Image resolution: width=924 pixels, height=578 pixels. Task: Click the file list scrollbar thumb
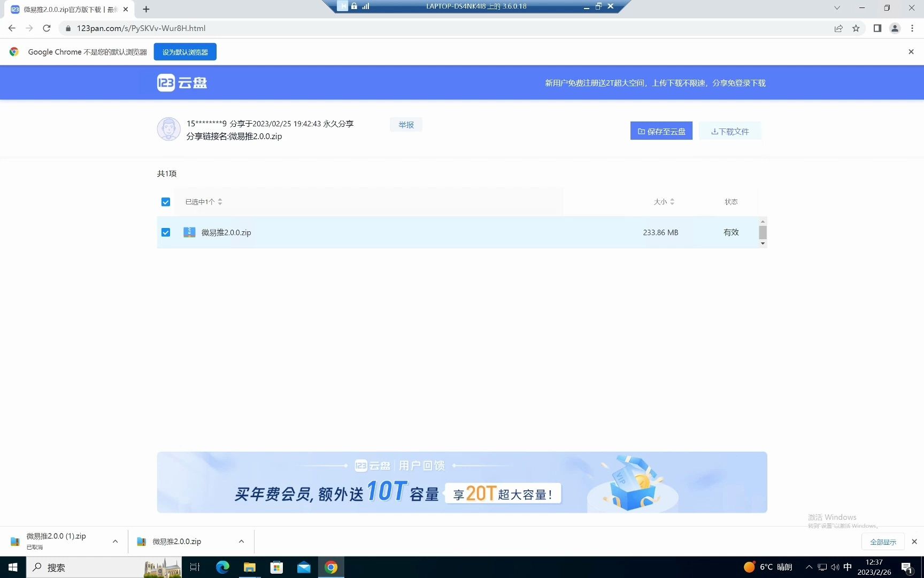coord(763,232)
